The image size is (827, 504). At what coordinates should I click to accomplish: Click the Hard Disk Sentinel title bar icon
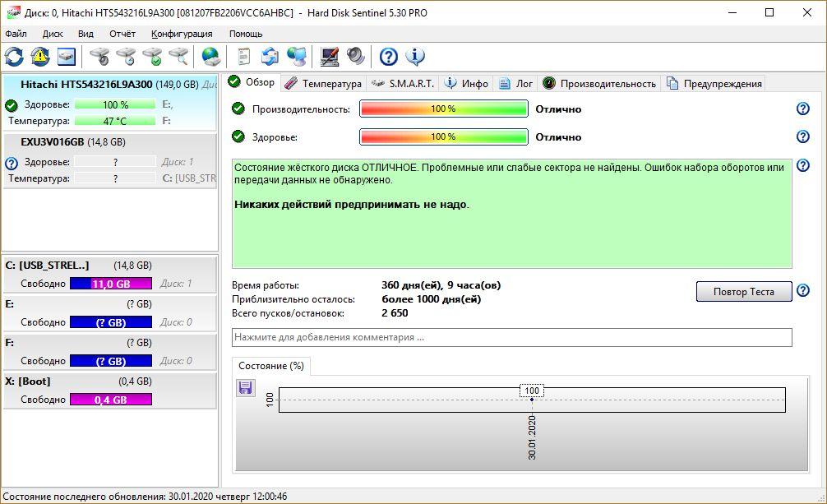tap(13, 12)
